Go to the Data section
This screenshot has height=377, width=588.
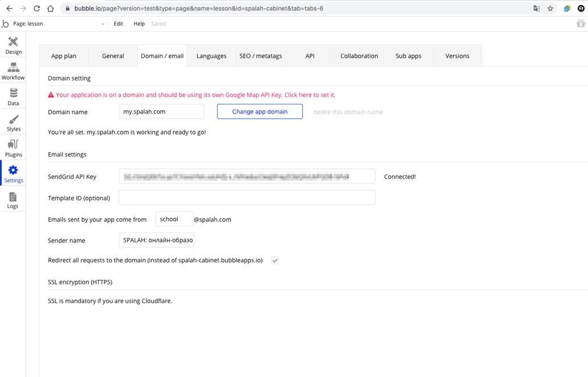pos(13,97)
